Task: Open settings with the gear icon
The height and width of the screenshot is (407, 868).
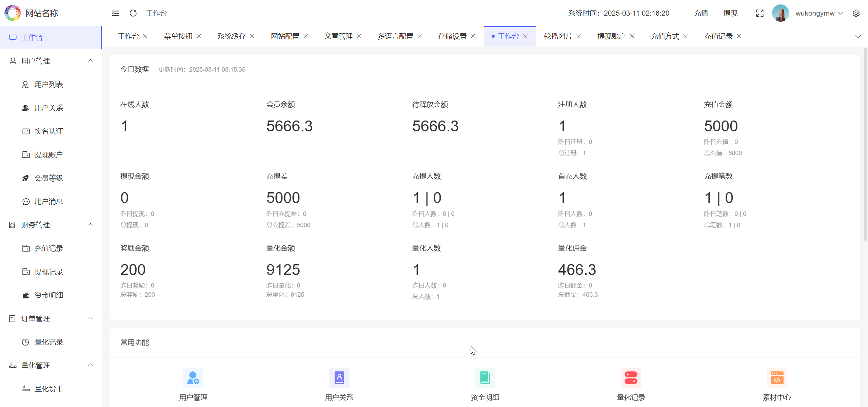Action: coord(857,13)
